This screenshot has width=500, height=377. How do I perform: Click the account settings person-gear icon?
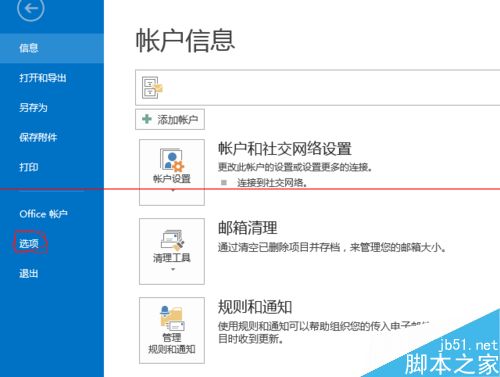point(171,160)
